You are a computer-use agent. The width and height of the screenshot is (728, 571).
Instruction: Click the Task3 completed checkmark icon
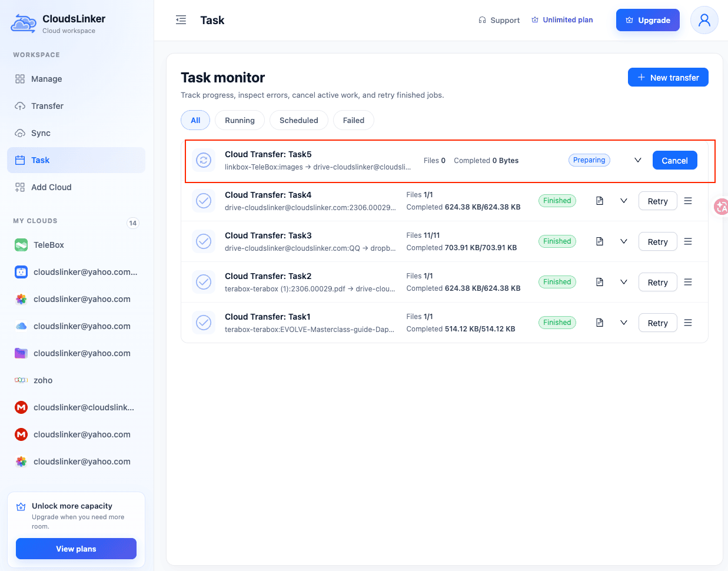point(204,241)
